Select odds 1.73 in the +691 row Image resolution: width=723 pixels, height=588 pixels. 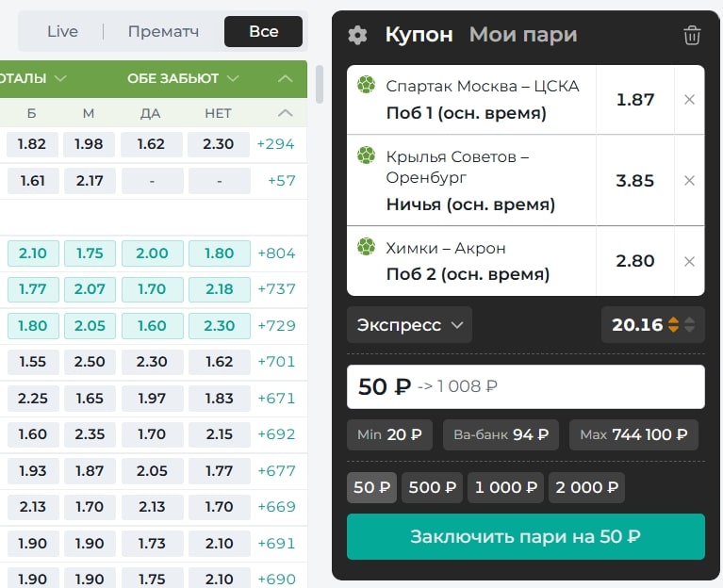pos(152,544)
